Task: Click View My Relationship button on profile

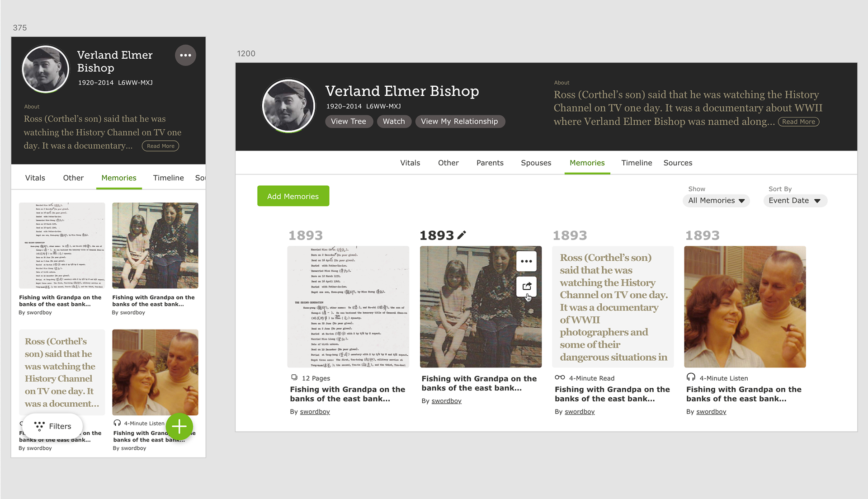Action: click(459, 122)
